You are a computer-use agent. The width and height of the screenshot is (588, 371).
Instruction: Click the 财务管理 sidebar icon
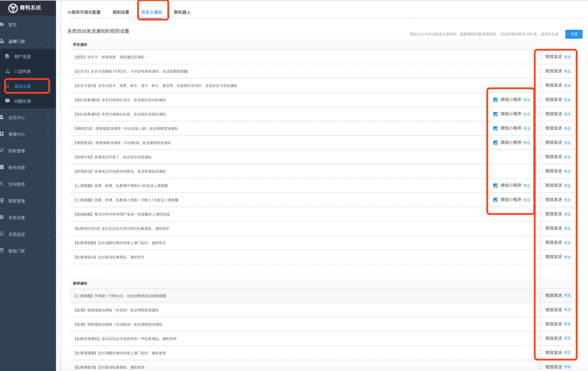click(2, 151)
